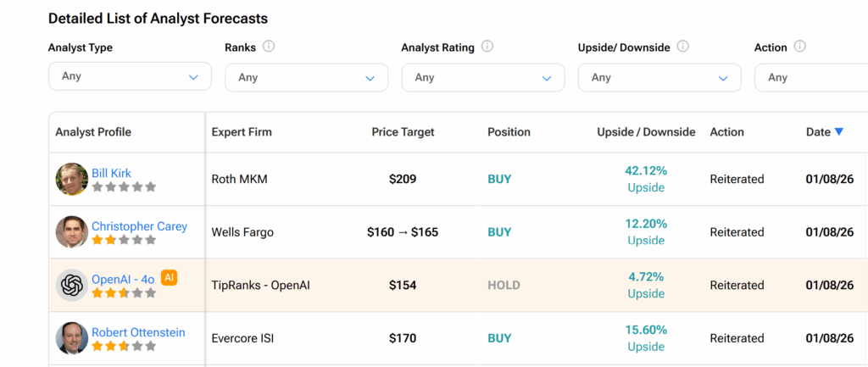Screen dimensions: 868x367
Task: Click the Date column sort arrow
Action: (839, 131)
